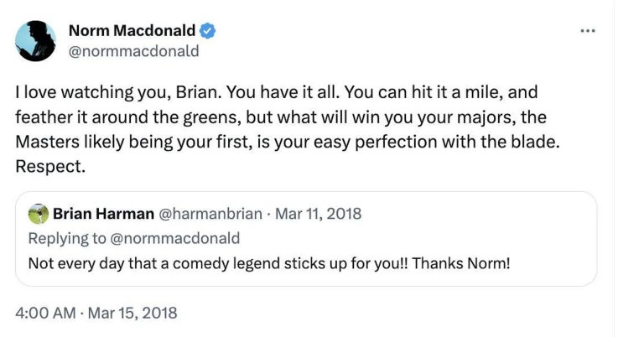
Task: Select the Mar 11, 2018 quoted tweet date
Action: [322, 213]
